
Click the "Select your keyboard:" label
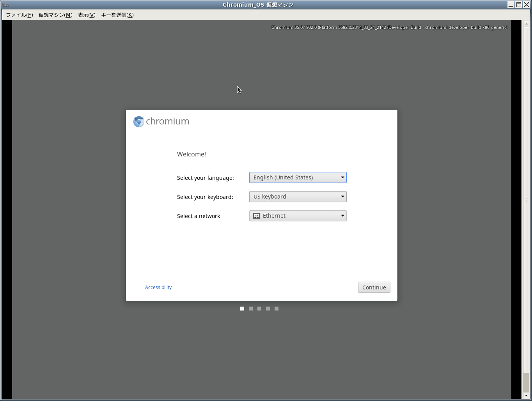(205, 197)
